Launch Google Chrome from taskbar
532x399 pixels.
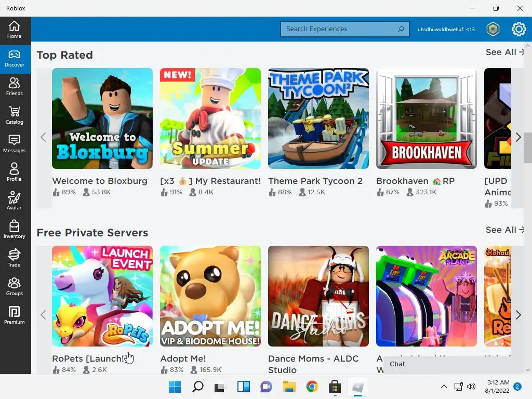[312, 387]
